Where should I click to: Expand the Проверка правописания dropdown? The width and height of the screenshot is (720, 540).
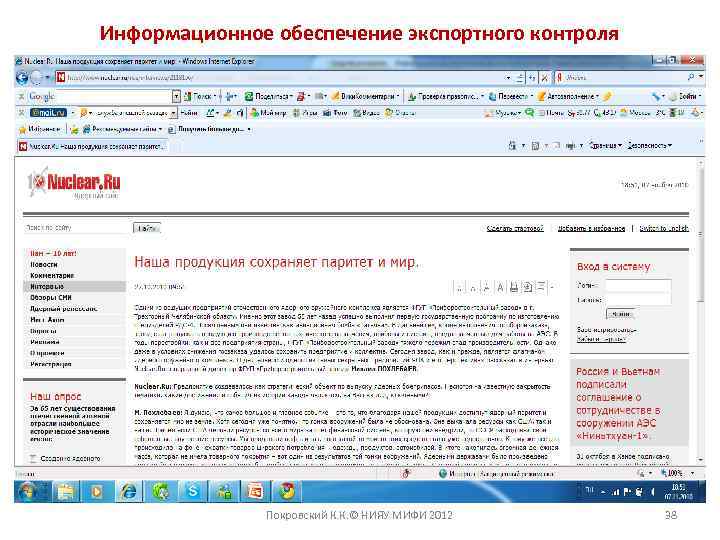click(x=482, y=96)
